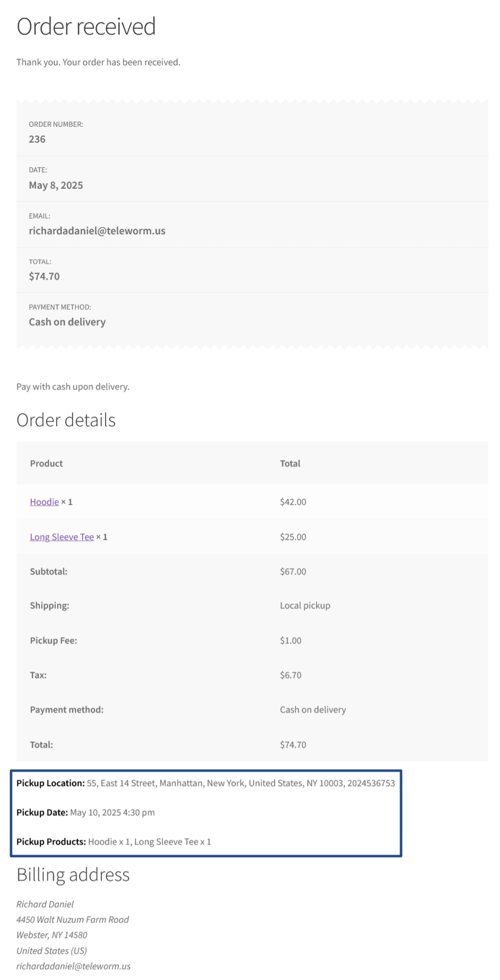
Task: Click the Order received page heading
Action: click(x=86, y=27)
